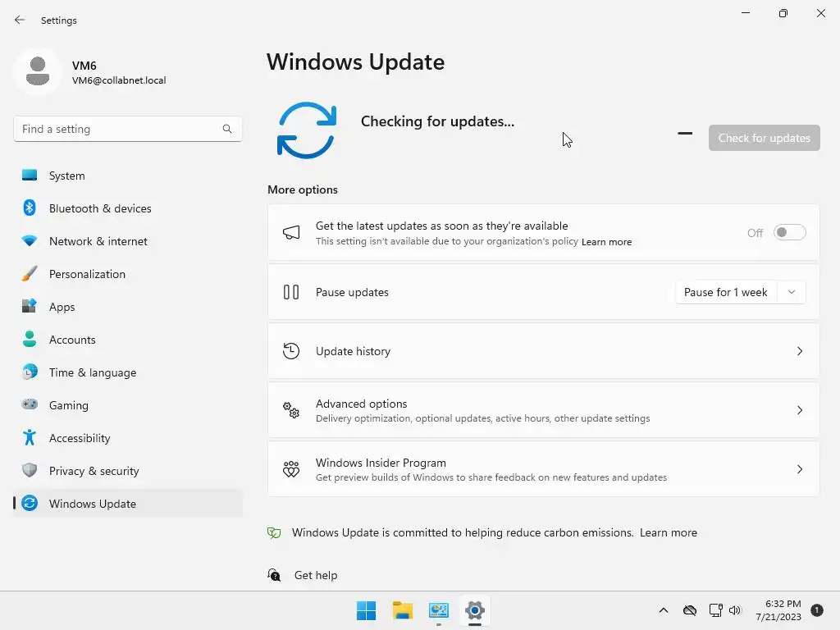The width and height of the screenshot is (840, 630).
Task: Click the VM6 user avatar icon
Action: tap(38, 71)
